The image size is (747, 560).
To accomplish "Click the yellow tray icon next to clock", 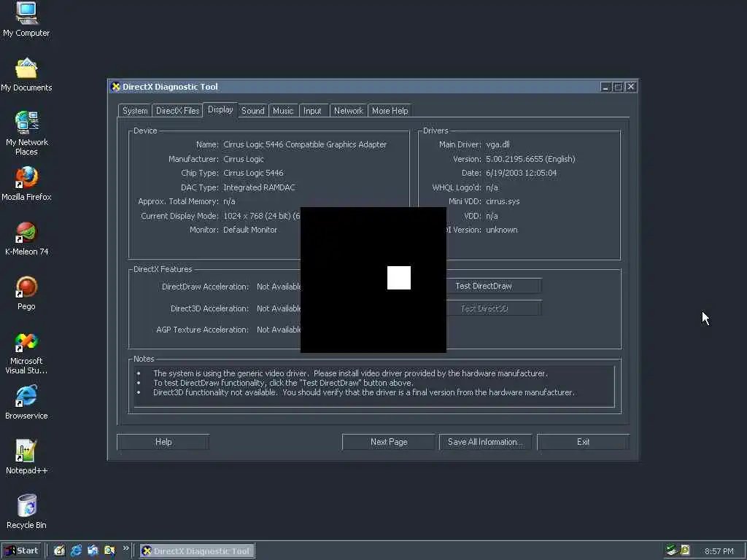I will (685, 551).
